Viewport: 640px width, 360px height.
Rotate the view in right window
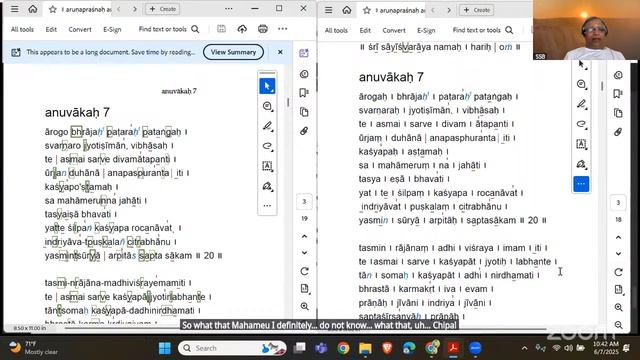(618, 272)
